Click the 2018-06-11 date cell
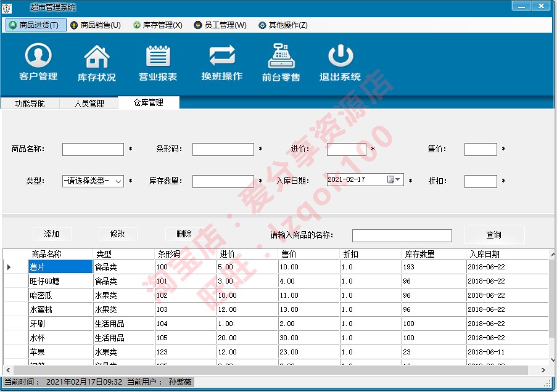 pyautogui.click(x=508, y=352)
